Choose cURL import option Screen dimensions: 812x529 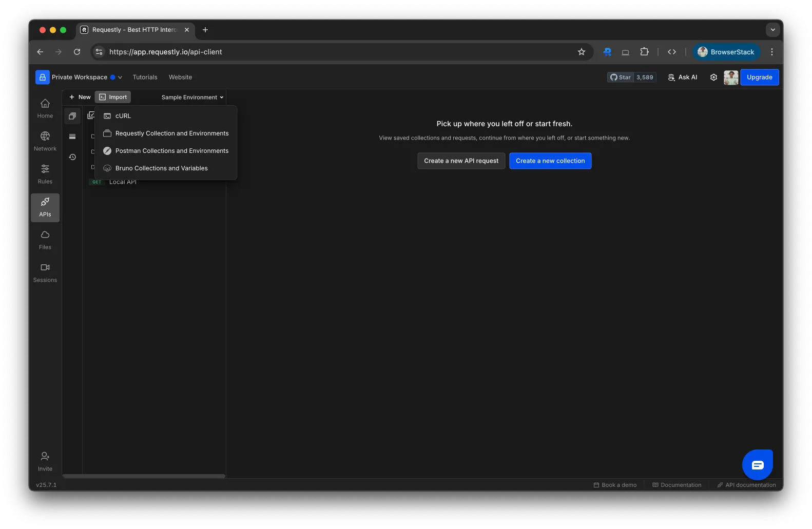point(166,116)
